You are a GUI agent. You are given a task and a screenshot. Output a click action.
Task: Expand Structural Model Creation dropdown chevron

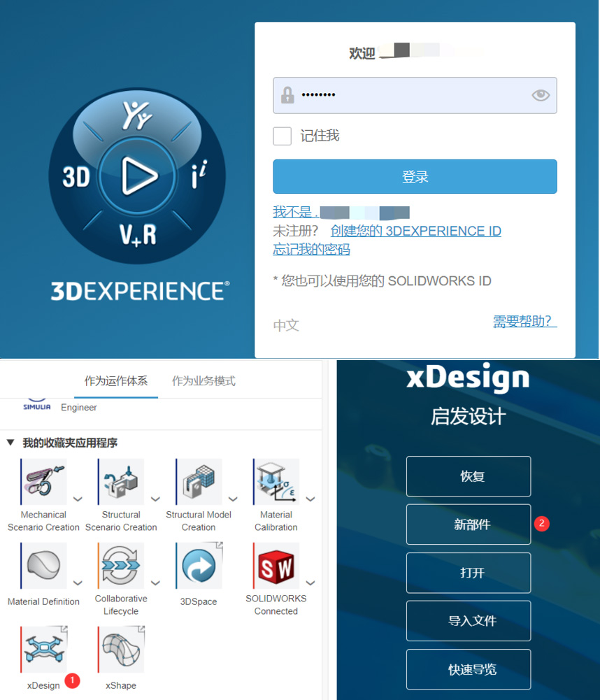pos(233,499)
